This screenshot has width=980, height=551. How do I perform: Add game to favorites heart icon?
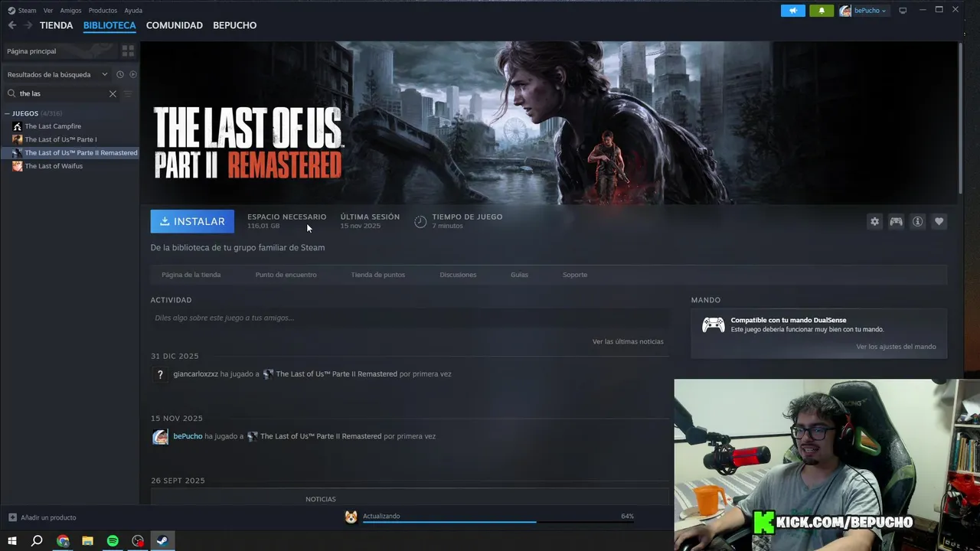(939, 221)
